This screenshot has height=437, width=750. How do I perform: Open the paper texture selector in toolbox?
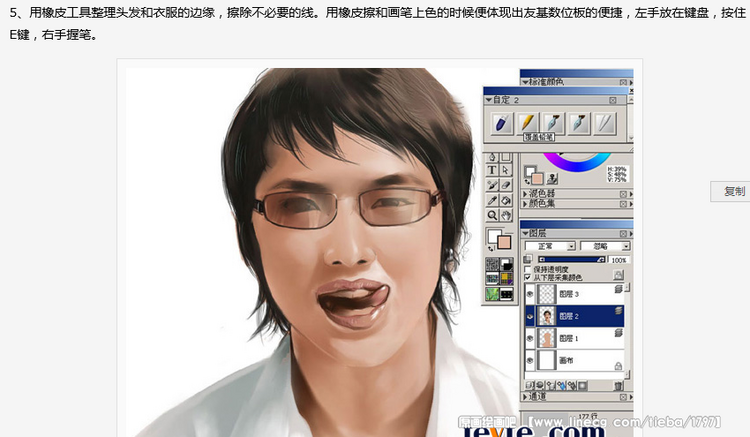point(492,264)
